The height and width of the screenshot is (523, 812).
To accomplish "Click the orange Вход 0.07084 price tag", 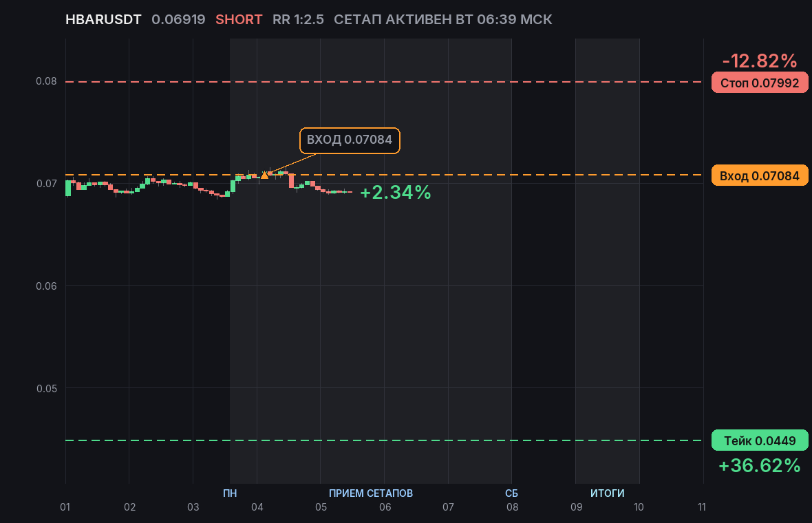I will point(760,175).
